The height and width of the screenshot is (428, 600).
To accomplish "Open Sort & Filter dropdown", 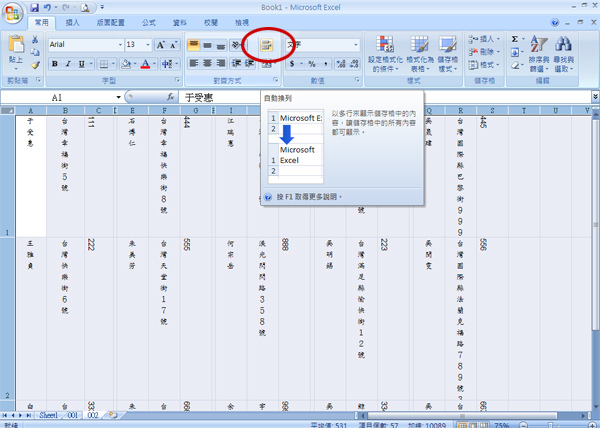I will point(538,54).
